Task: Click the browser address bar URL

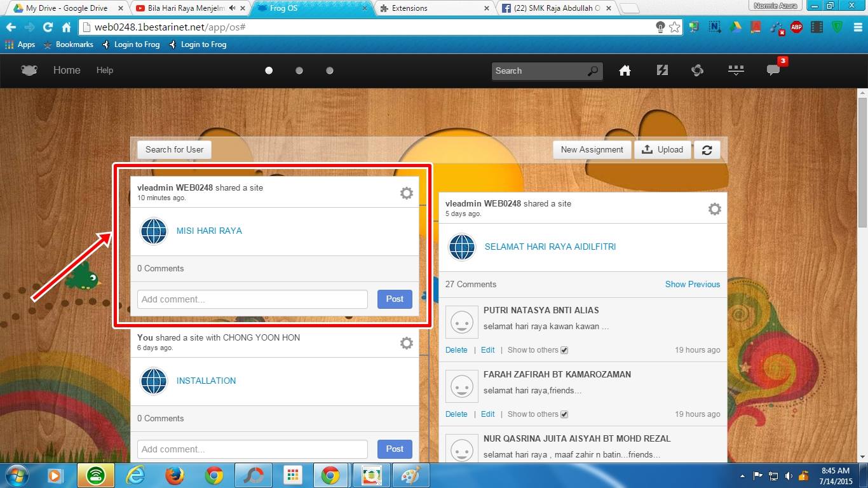Action: (170, 27)
